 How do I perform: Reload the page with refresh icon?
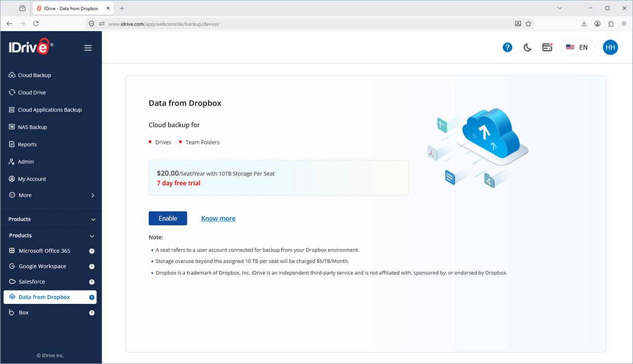point(36,23)
